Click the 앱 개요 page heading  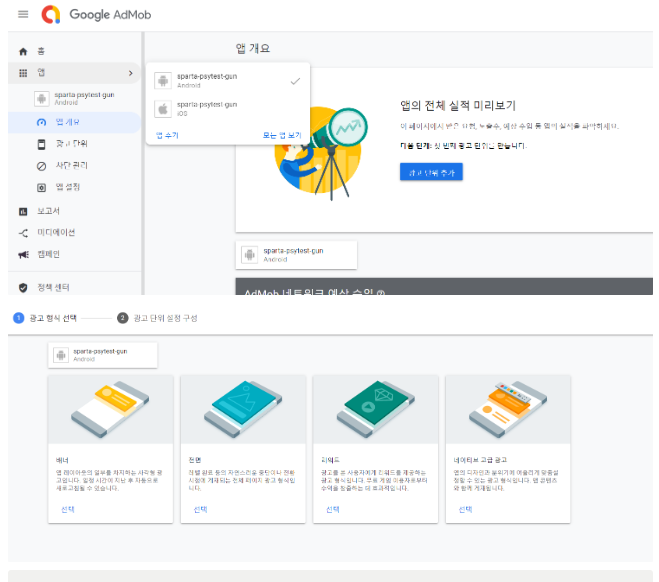click(253, 49)
